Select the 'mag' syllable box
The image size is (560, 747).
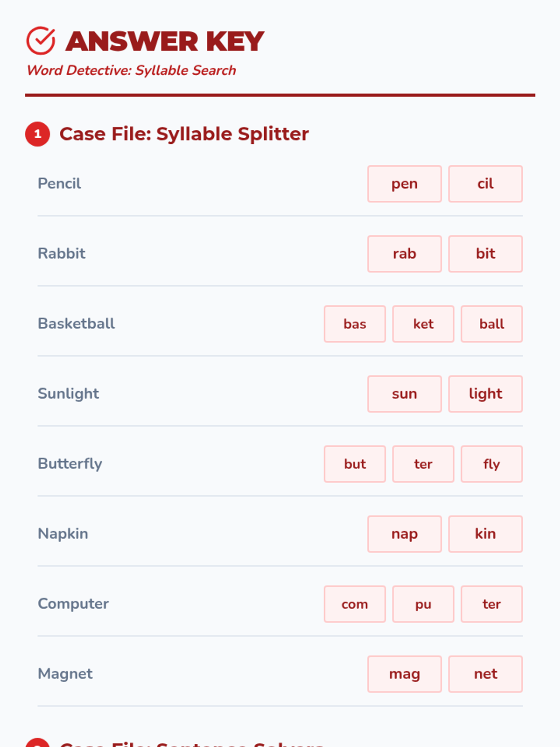point(404,674)
